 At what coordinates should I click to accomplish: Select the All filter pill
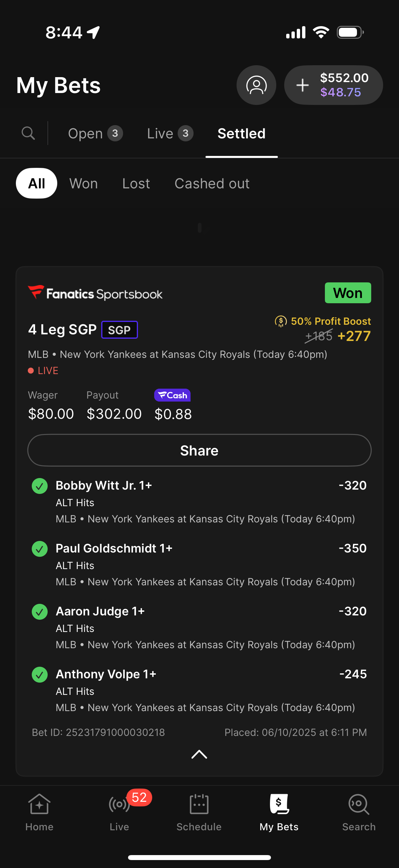(36, 183)
